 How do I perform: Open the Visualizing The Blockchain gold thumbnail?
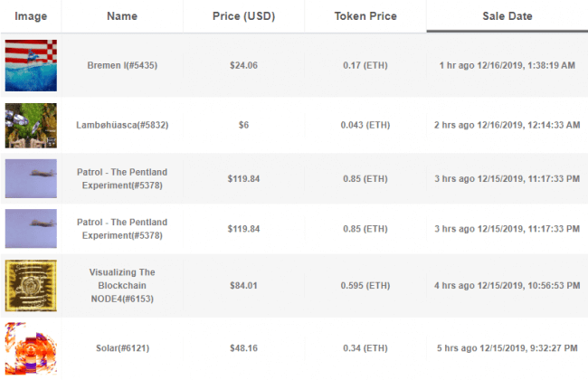coord(31,286)
